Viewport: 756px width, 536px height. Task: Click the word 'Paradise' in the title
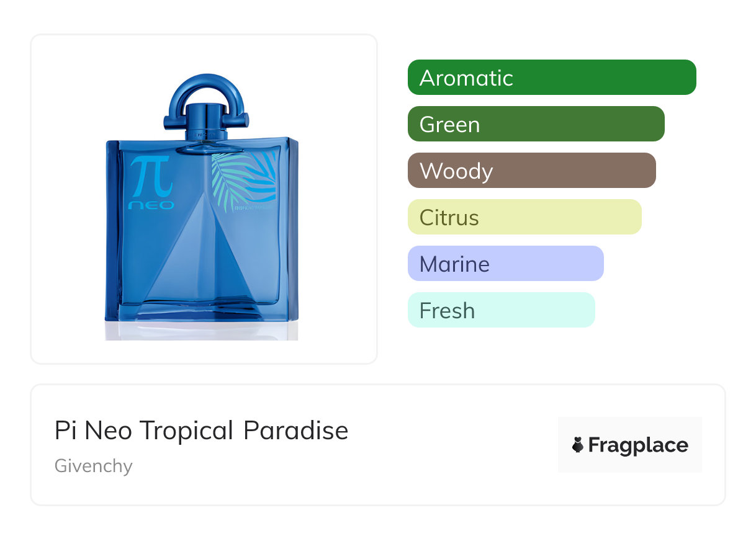point(295,431)
